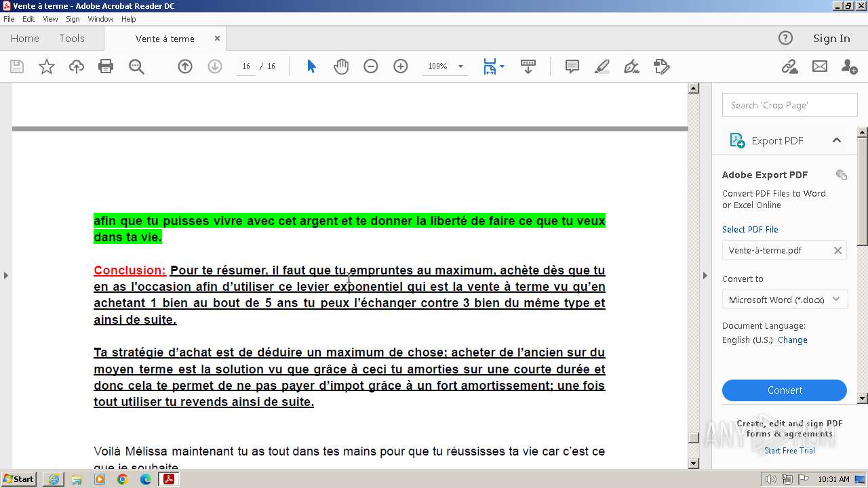This screenshot has width=868, height=488.
Task: Toggle read mode scrolling icon
Action: 528,66
